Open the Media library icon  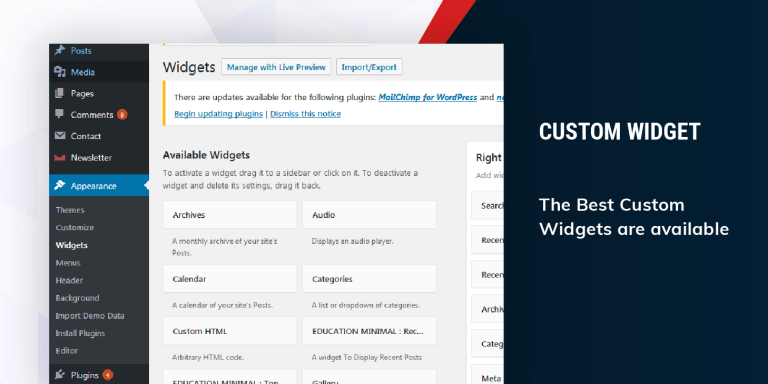point(60,72)
